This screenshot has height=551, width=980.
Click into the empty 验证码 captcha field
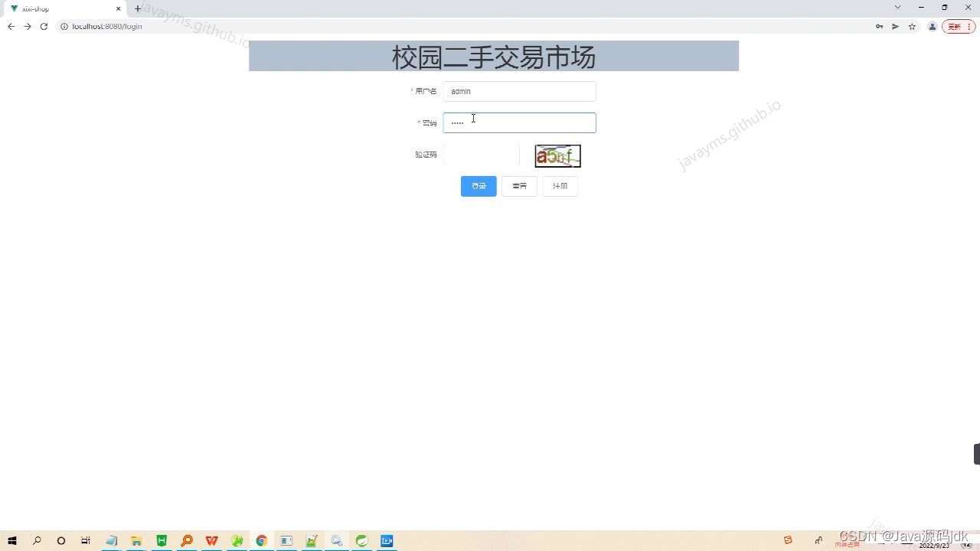pyautogui.click(x=482, y=155)
